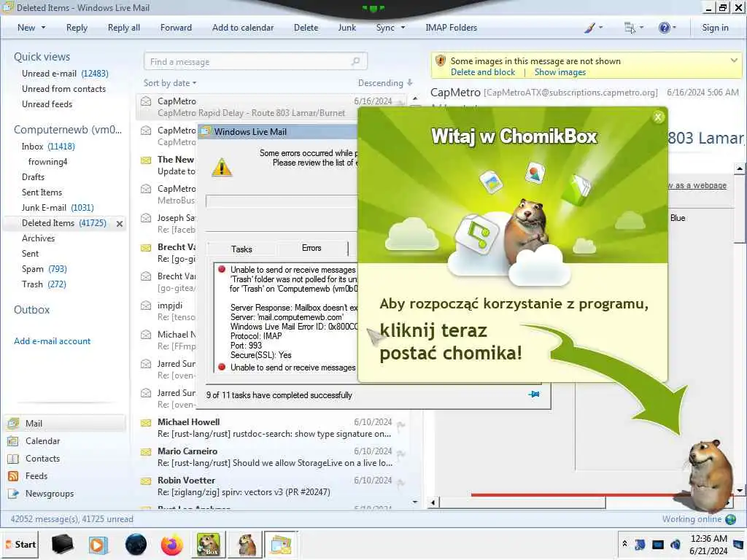Open the Robin Voetter message

pos(273,486)
